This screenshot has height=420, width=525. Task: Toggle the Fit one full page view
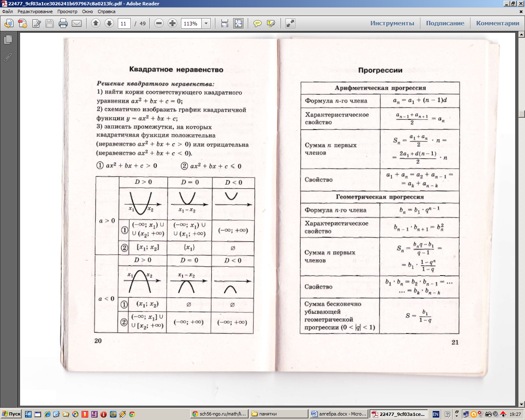click(238, 23)
